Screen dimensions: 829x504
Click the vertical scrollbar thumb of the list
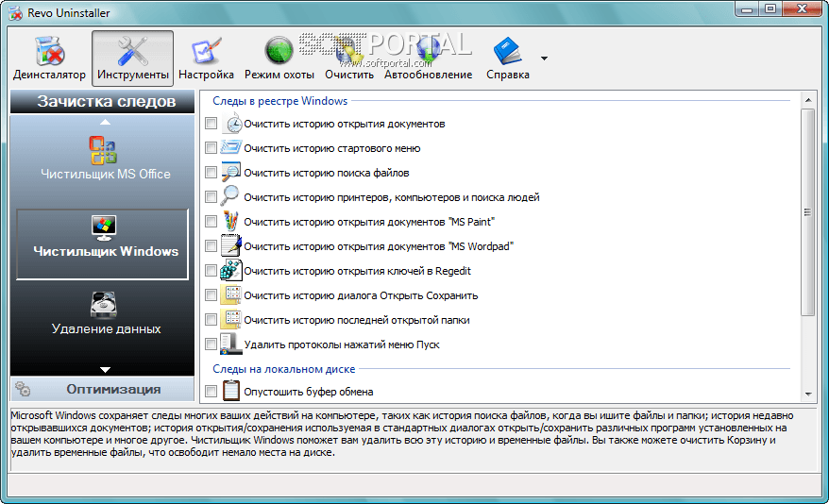808,212
